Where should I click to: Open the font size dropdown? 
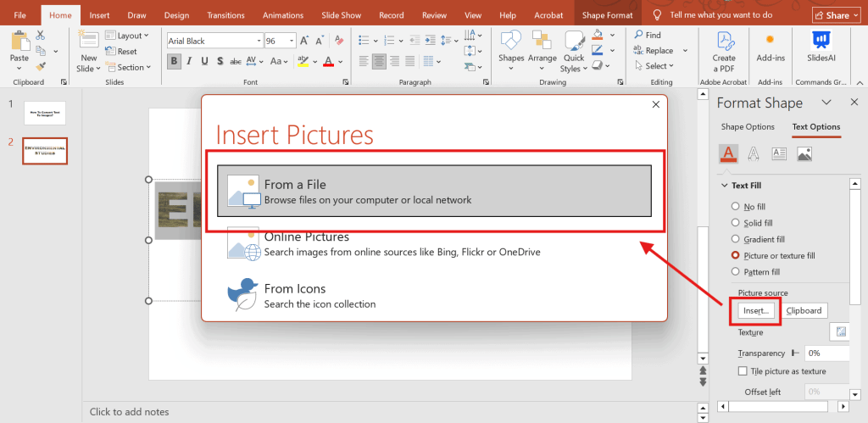click(292, 41)
